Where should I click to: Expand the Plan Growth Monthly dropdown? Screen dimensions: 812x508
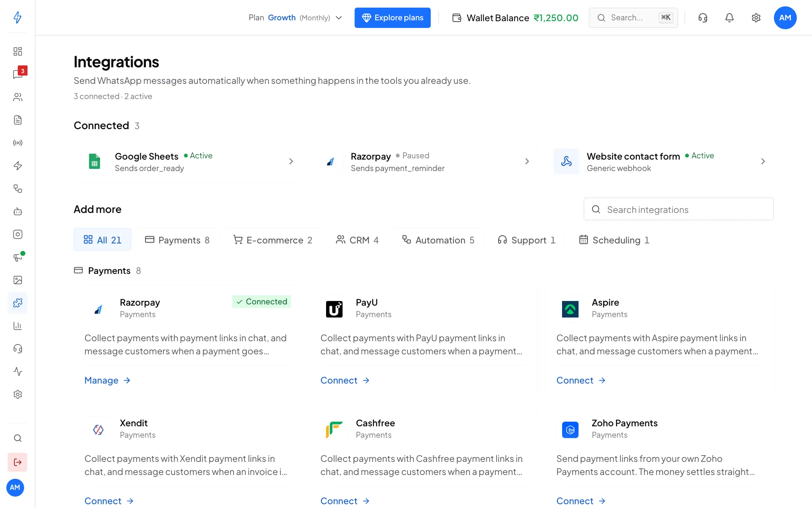[295, 18]
